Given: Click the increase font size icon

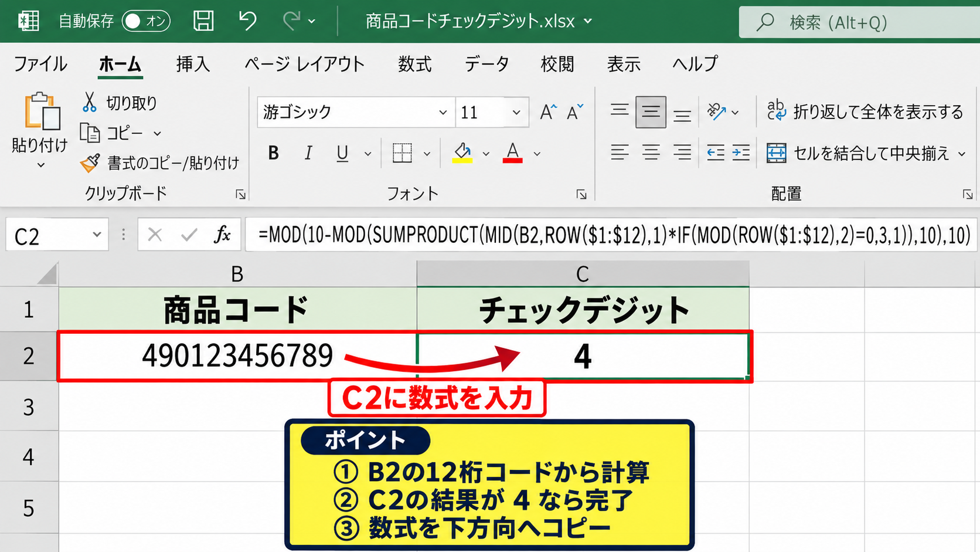Looking at the screenshot, I should tap(548, 111).
